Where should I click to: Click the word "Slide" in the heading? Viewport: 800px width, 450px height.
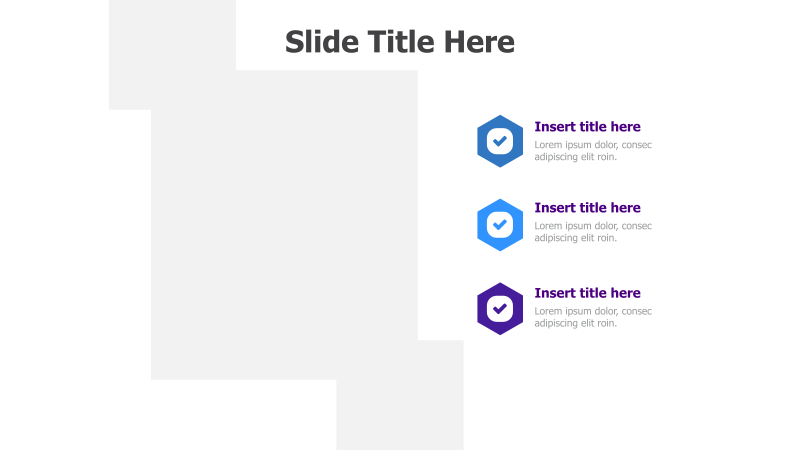(x=322, y=41)
